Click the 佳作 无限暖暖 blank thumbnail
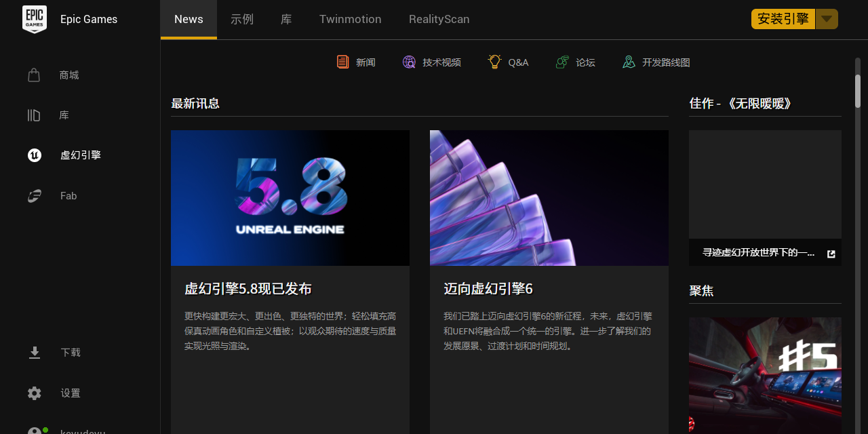The image size is (868, 434). [765, 184]
